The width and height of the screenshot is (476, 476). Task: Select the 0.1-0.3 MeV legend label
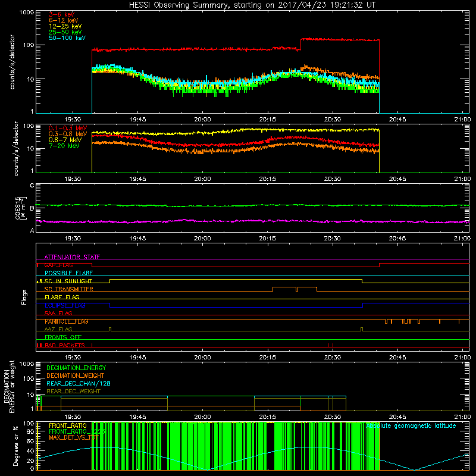(x=68, y=128)
